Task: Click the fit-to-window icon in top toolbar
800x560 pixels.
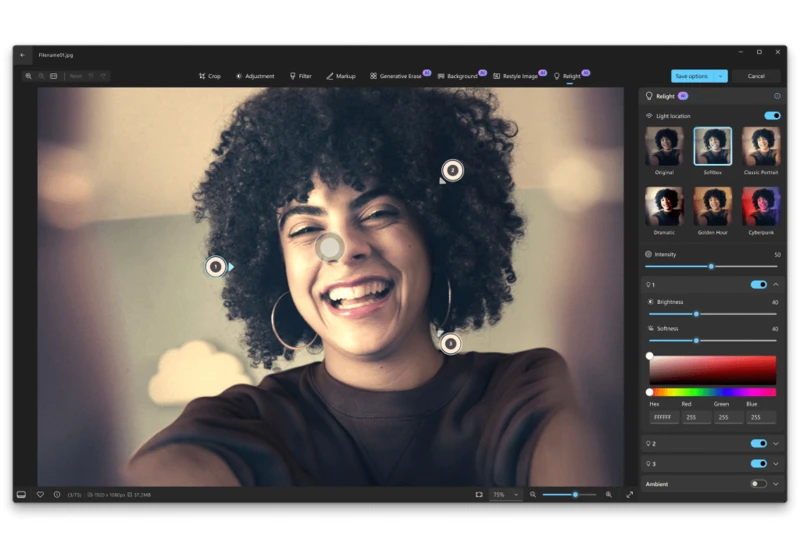Action: click(x=54, y=76)
